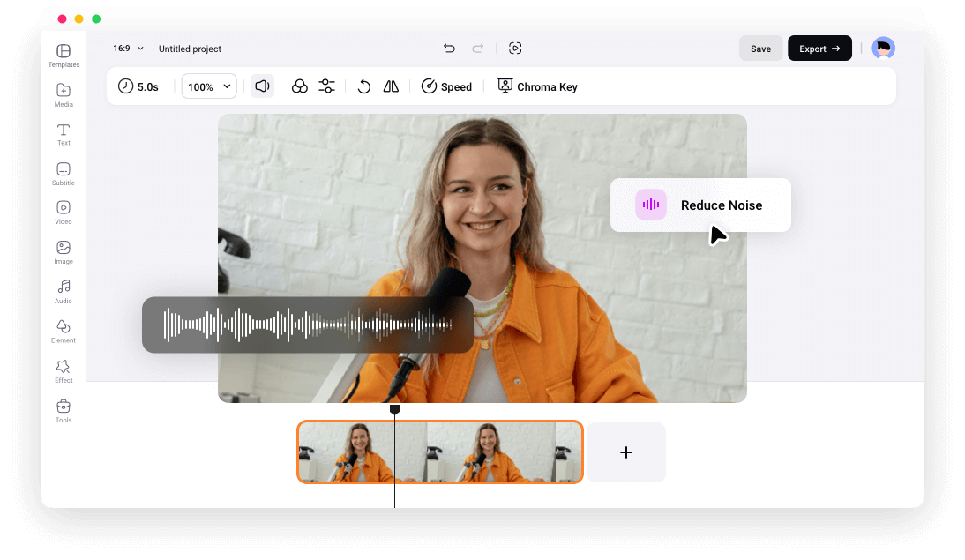Open the Effect panel

(x=64, y=371)
